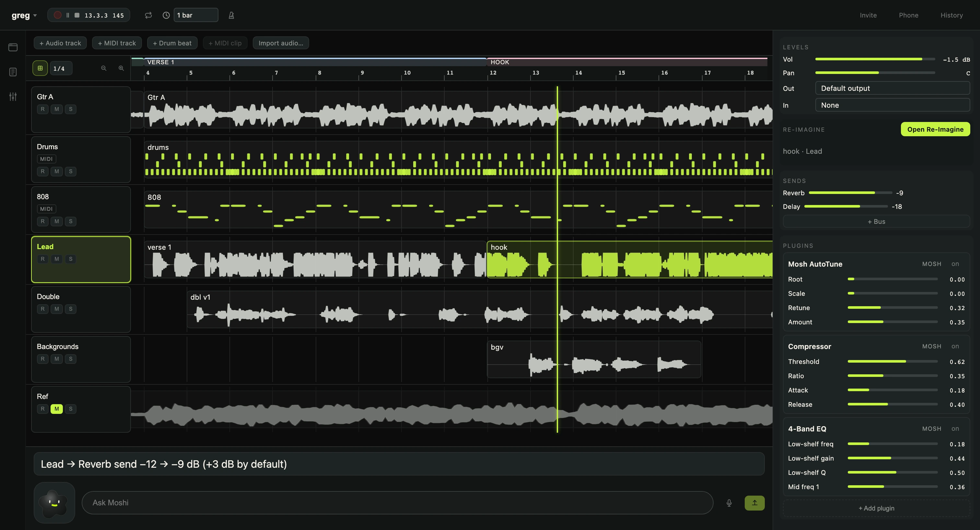Open the project browser sidebar icon
Viewport: 980px width, 530px height.
point(13,47)
